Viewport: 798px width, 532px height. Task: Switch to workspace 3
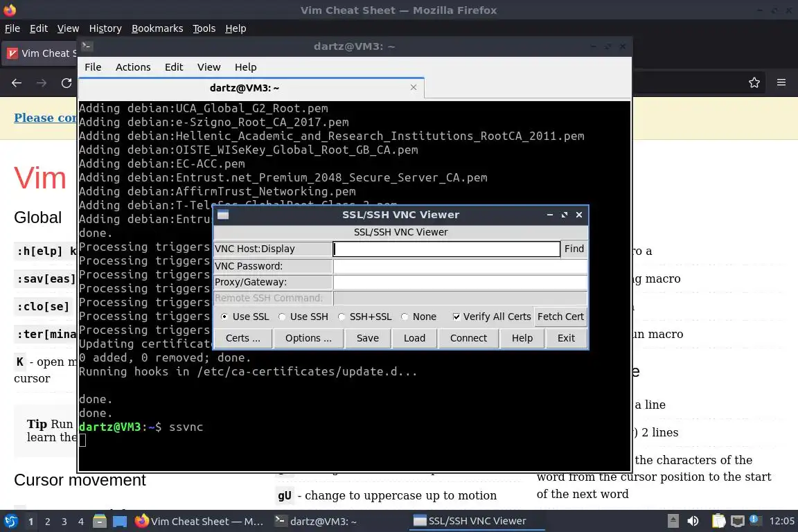(x=64, y=522)
